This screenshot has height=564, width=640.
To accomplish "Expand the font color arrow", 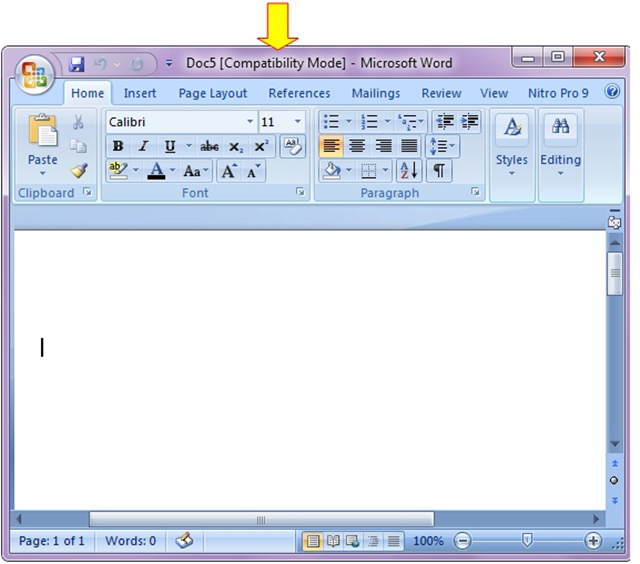I will click(173, 170).
